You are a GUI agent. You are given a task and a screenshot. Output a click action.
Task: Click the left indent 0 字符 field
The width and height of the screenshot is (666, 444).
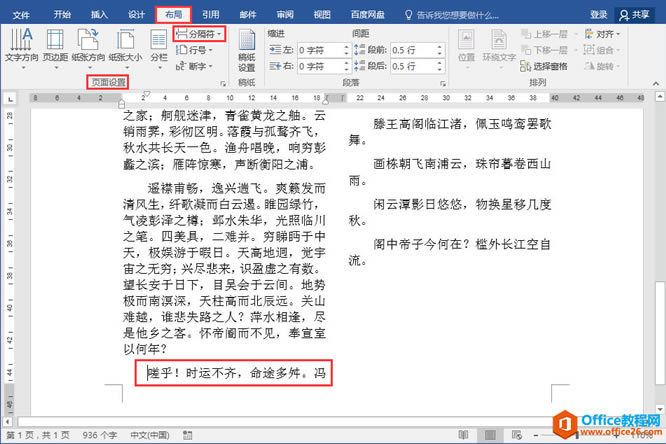click(320, 50)
